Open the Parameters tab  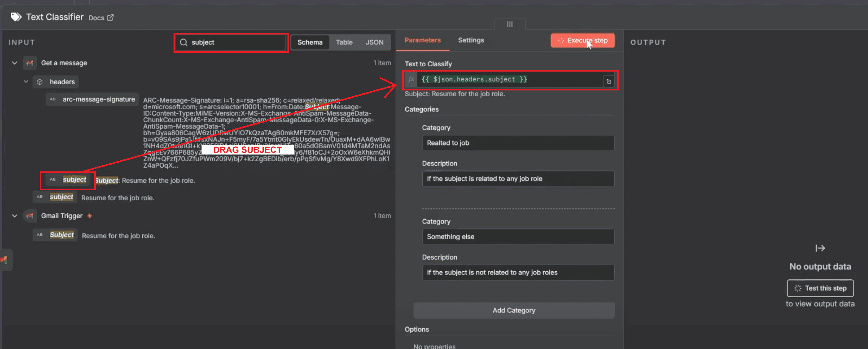pos(423,40)
